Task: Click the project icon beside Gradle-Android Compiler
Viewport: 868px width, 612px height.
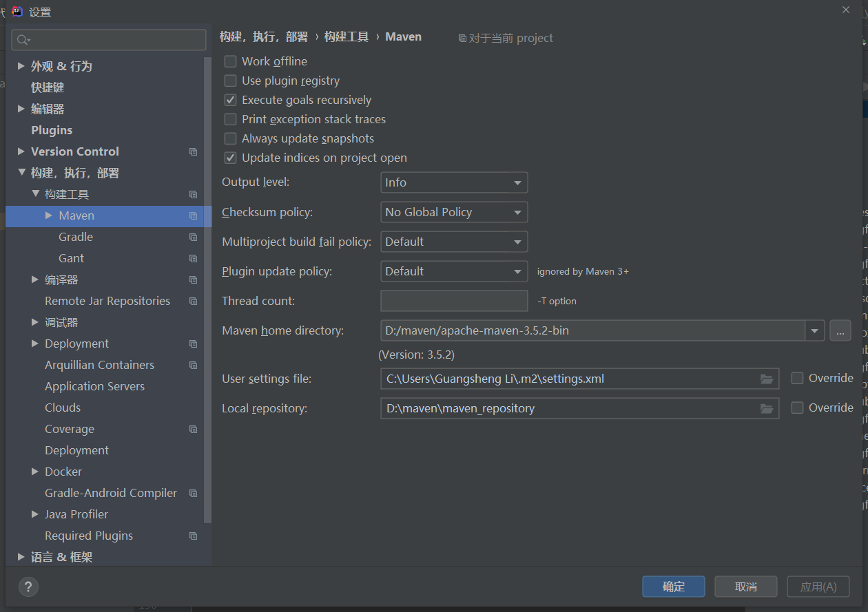Action: (x=193, y=494)
